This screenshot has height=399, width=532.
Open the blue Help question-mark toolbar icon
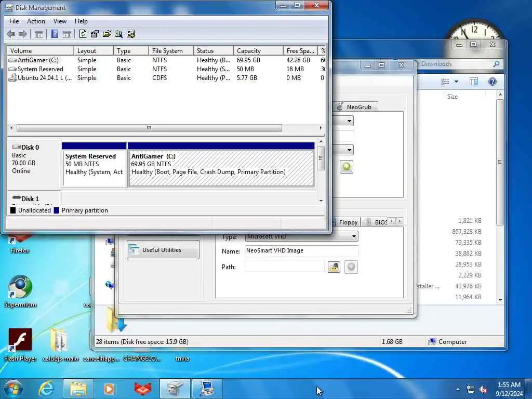pos(55,34)
